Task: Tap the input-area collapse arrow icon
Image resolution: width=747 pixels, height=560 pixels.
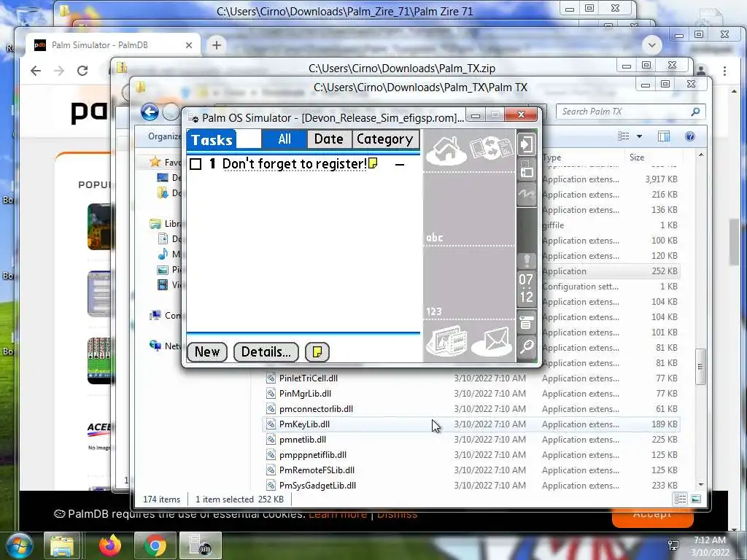Action: [x=527, y=144]
